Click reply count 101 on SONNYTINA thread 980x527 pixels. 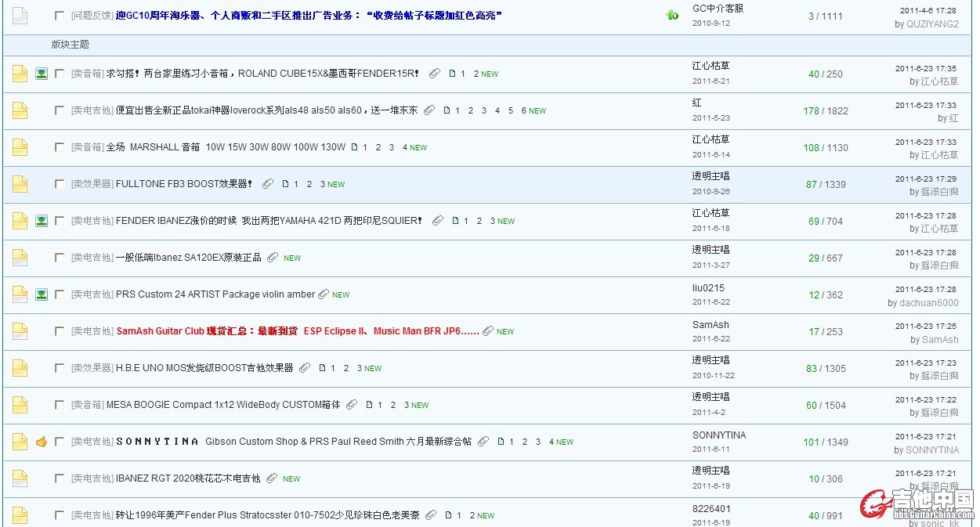(x=811, y=442)
